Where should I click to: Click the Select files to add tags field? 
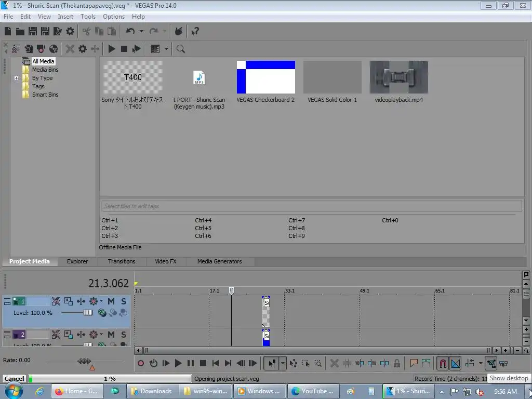click(312, 206)
